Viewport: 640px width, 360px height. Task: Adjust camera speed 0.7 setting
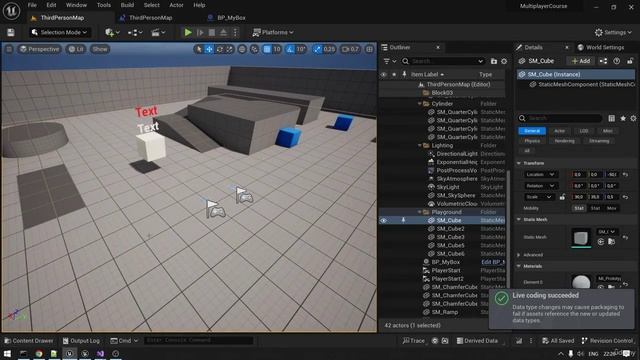(x=350, y=49)
